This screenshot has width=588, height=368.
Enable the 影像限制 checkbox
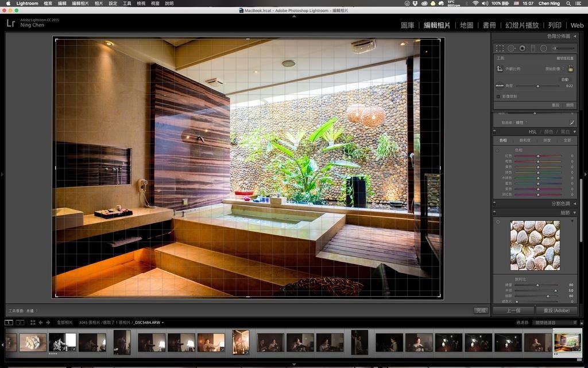tap(498, 96)
